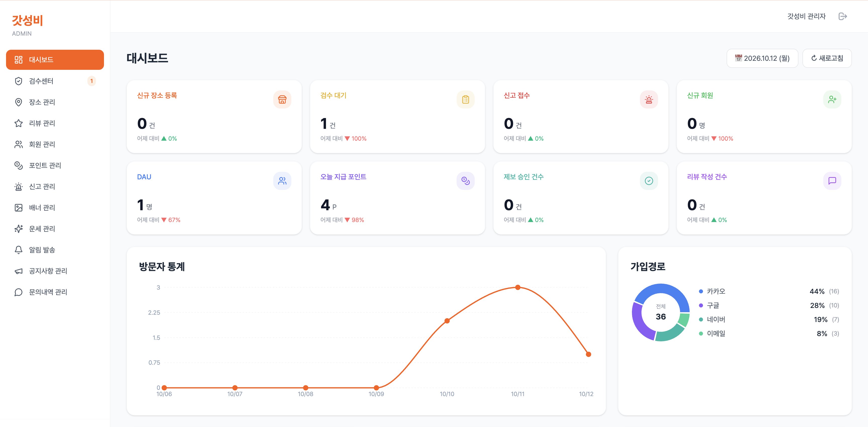Click the 구글 legend entry

pyautogui.click(x=769, y=305)
